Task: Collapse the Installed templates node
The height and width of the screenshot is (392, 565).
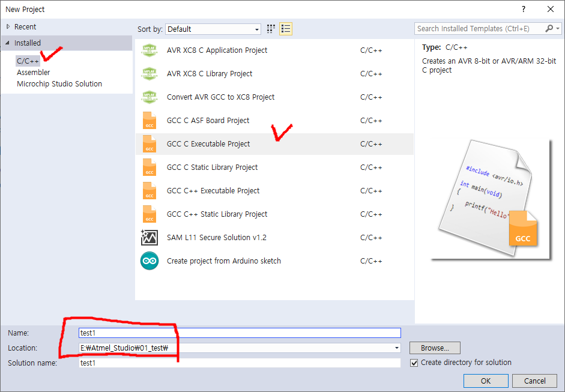Action: tap(8, 43)
